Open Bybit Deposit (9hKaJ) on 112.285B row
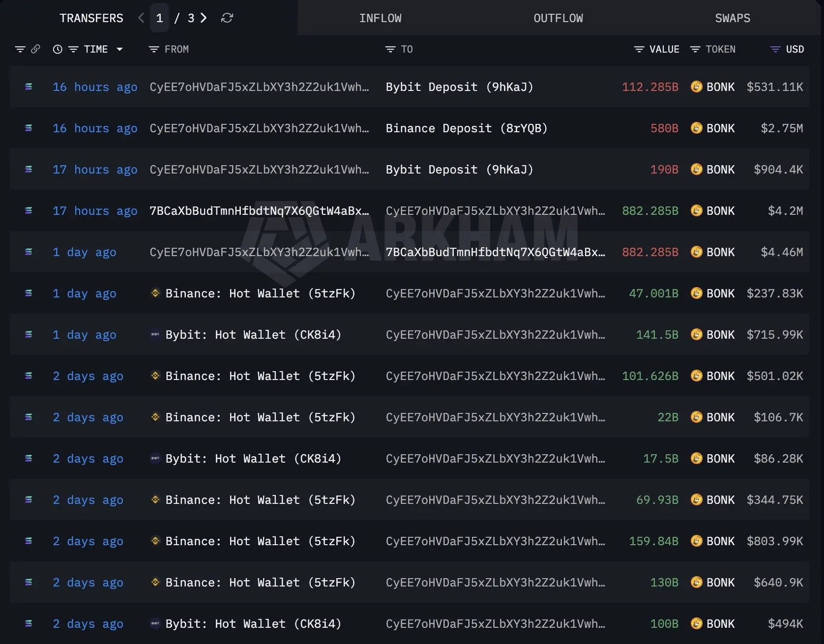 (x=459, y=87)
